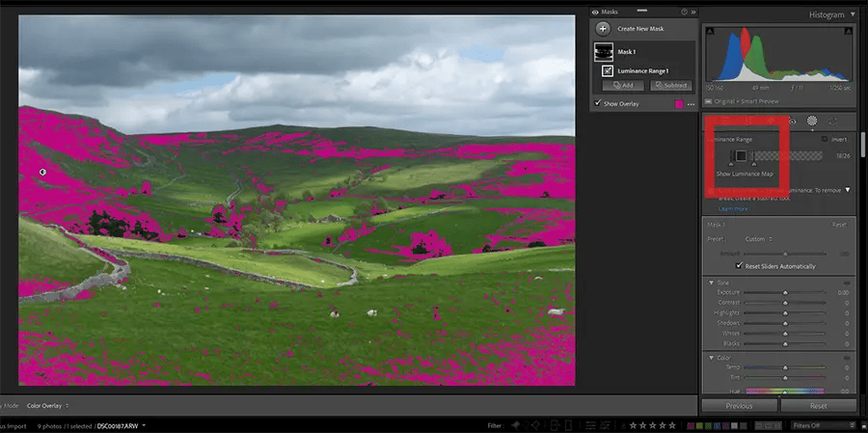Click the Tint slider handle
Viewport: 868px width, 433px height.
pos(785,378)
